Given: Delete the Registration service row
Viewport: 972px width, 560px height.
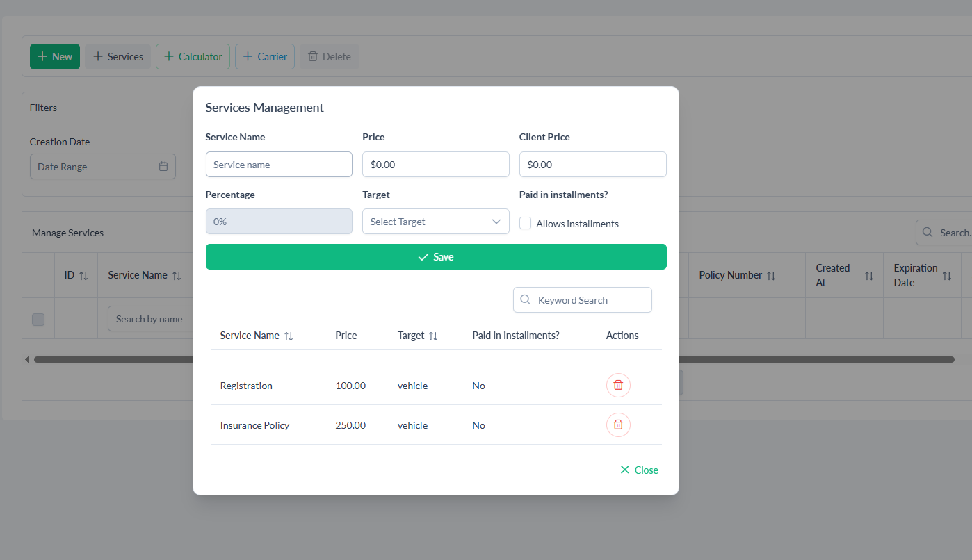Looking at the screenshot, I should pyautogui.click(x=618, y=385).
